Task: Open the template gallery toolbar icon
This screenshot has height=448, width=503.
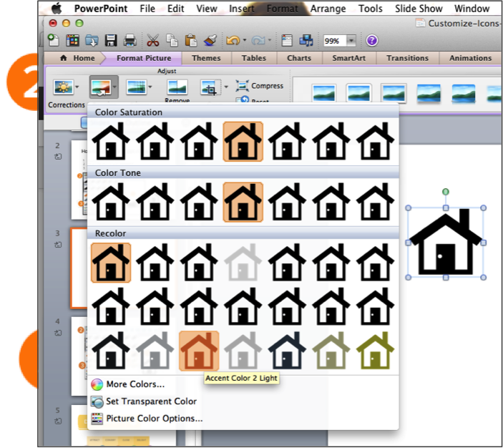Action: coord(72,41)
